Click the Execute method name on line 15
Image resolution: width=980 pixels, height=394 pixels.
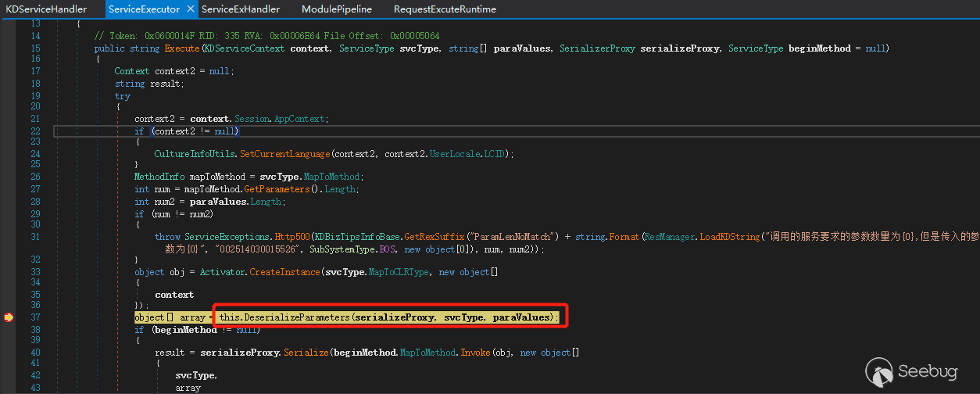181,48
